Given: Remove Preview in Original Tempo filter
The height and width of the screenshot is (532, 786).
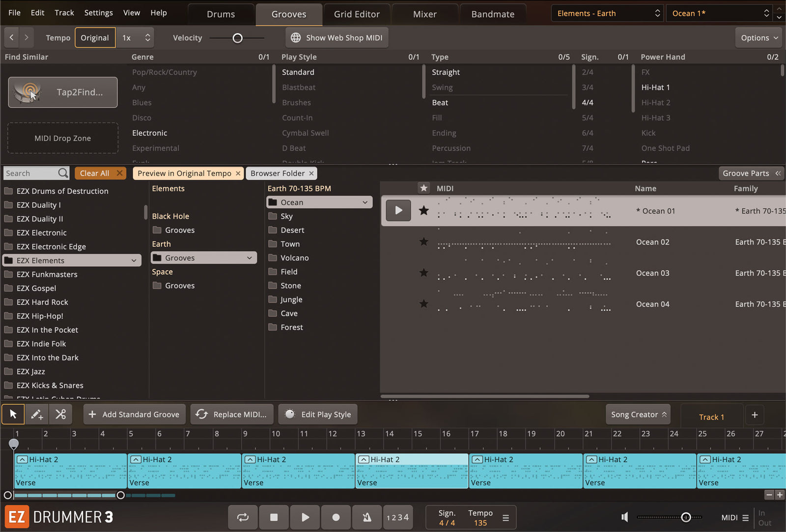Looking at the screenshot, I should coord(238,173).
